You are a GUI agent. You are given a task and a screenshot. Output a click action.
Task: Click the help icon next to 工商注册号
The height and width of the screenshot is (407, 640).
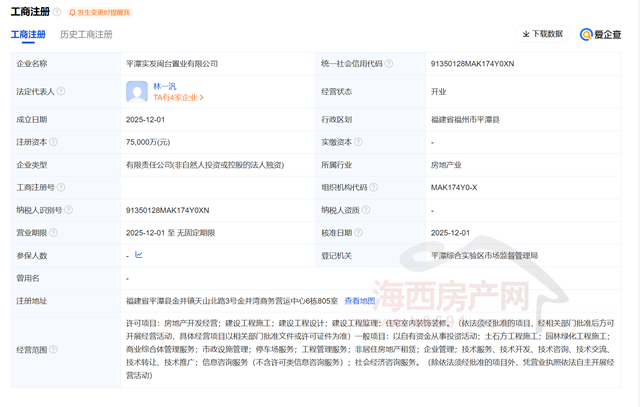coord(62,187)
